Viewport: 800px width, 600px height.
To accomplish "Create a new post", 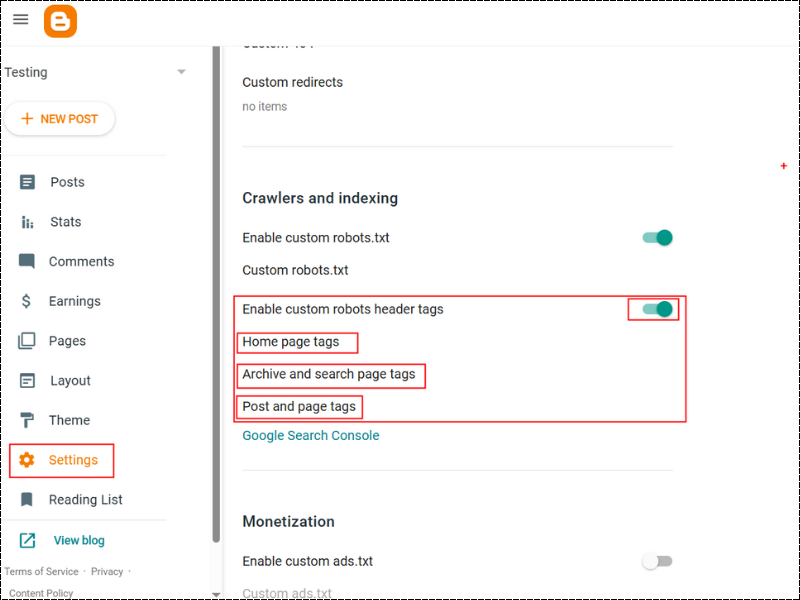I will (x=60, y=118).
